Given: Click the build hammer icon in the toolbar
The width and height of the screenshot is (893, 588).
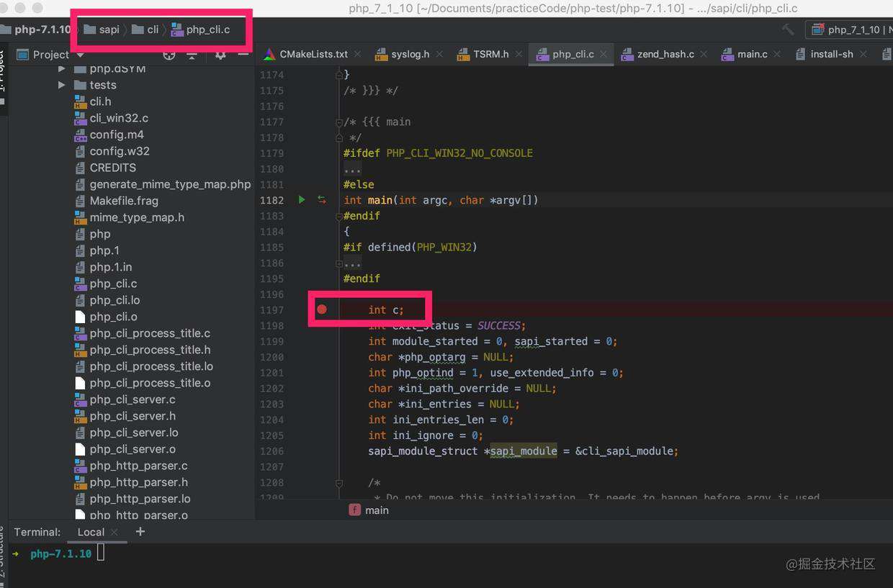Looking at the screenshot, I should [789, 30].
